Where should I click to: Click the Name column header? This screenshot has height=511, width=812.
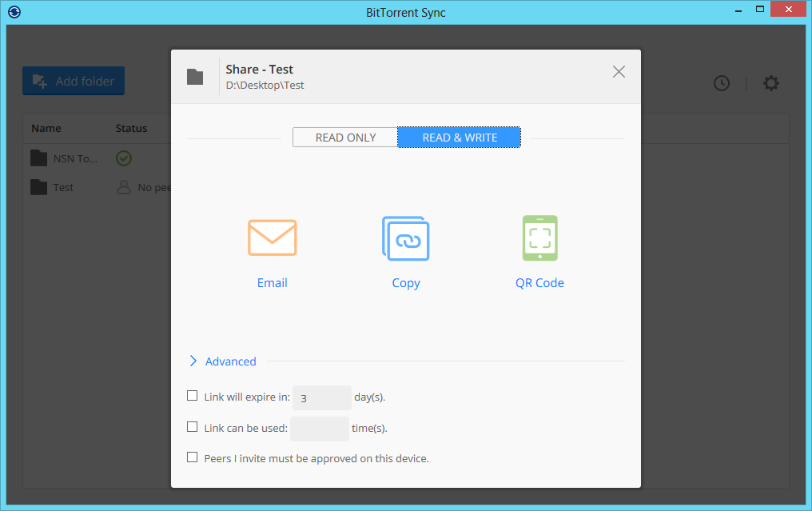pyautogui.click(x=46, y=129)
